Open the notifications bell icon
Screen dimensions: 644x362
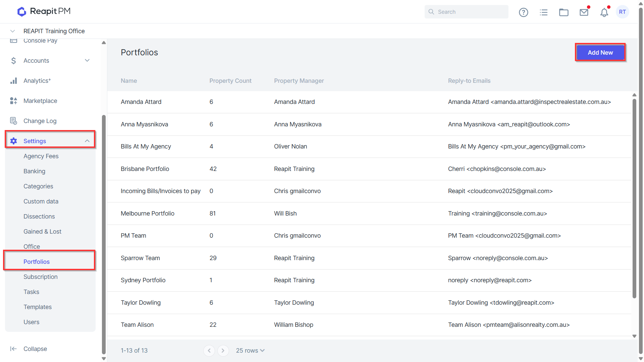pos(604,12)
